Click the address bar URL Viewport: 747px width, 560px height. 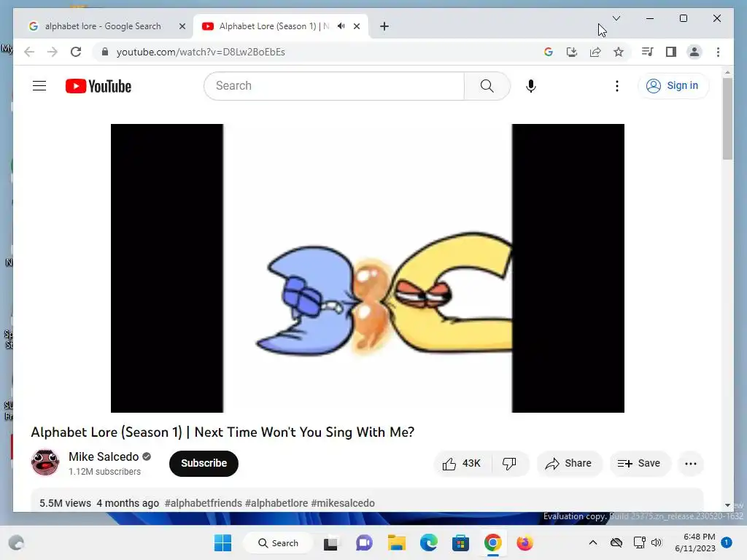point(201,52)
